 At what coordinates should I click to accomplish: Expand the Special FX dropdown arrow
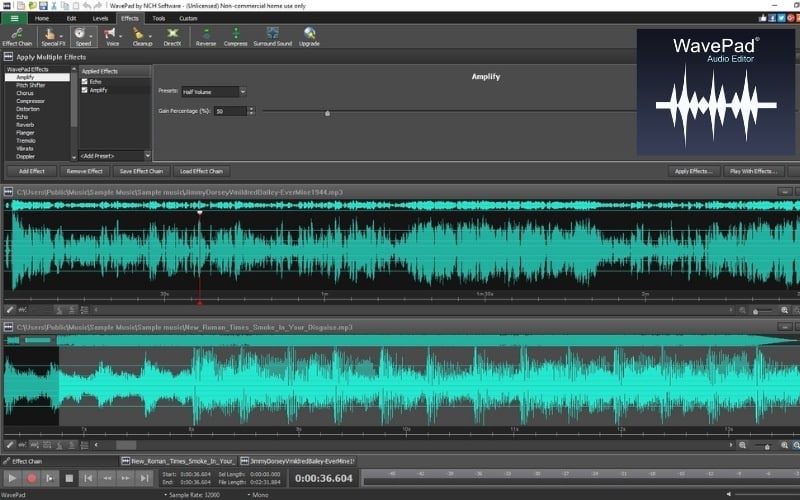61,37
